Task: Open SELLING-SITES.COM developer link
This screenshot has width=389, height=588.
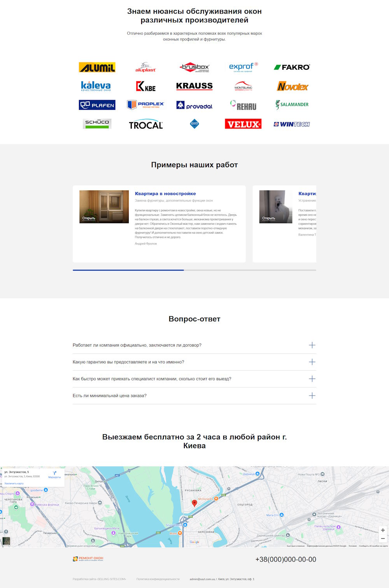Action: 99,579
